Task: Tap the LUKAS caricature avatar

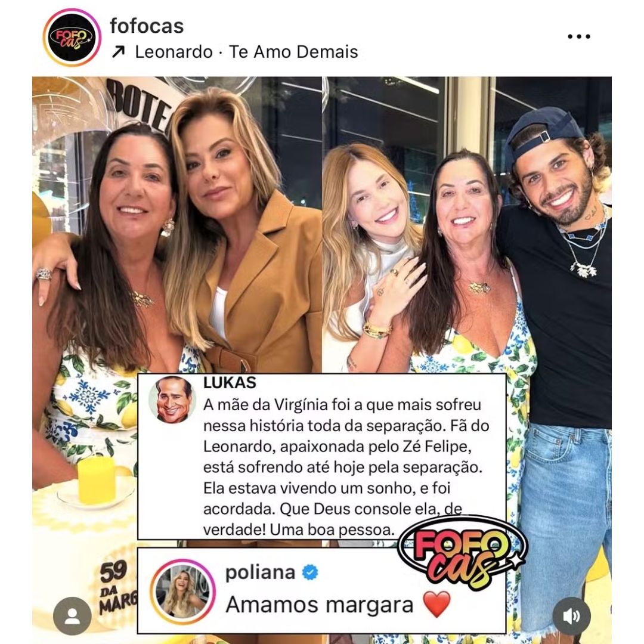Action: coord(172,400)
